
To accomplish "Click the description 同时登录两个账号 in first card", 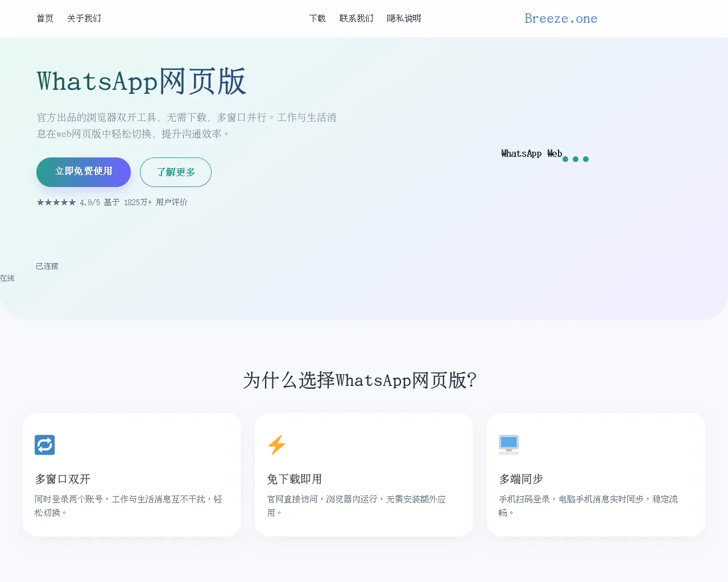I will coord(129,506).
